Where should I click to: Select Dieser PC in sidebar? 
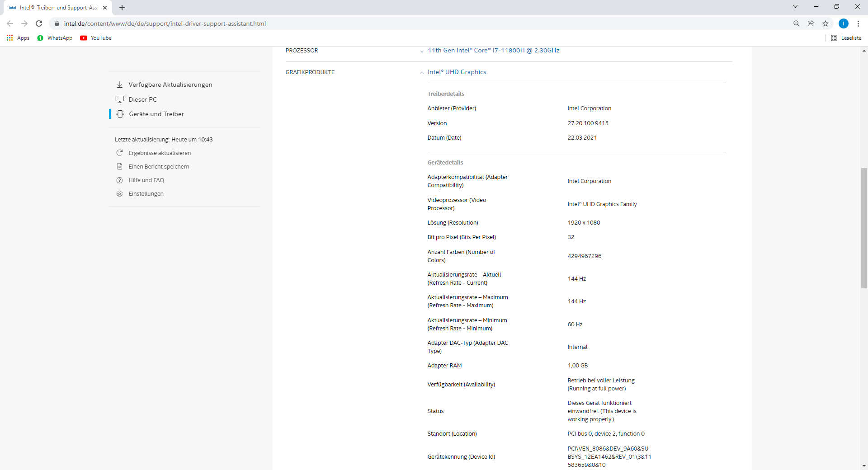[142, 99]
